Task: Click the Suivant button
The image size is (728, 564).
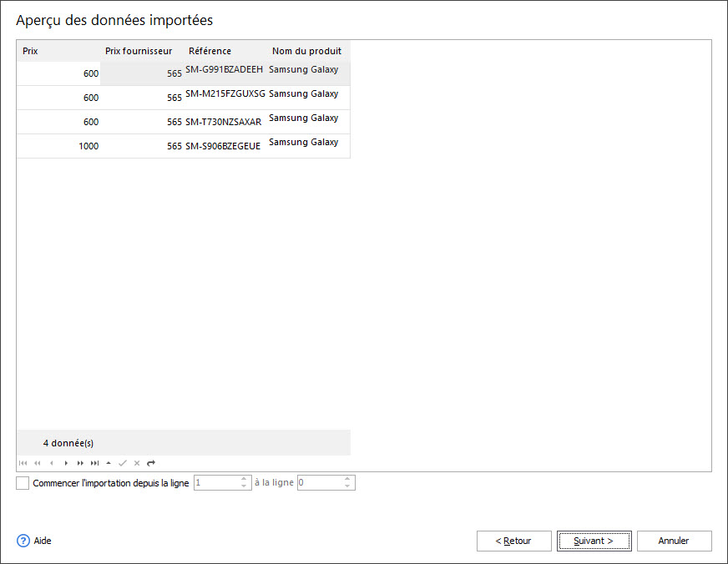Action: coord(594,541)
